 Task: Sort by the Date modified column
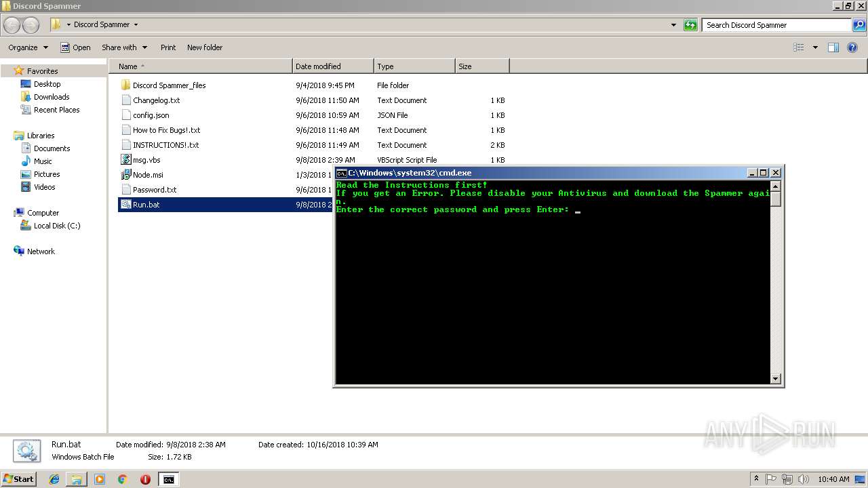(333, 66)
